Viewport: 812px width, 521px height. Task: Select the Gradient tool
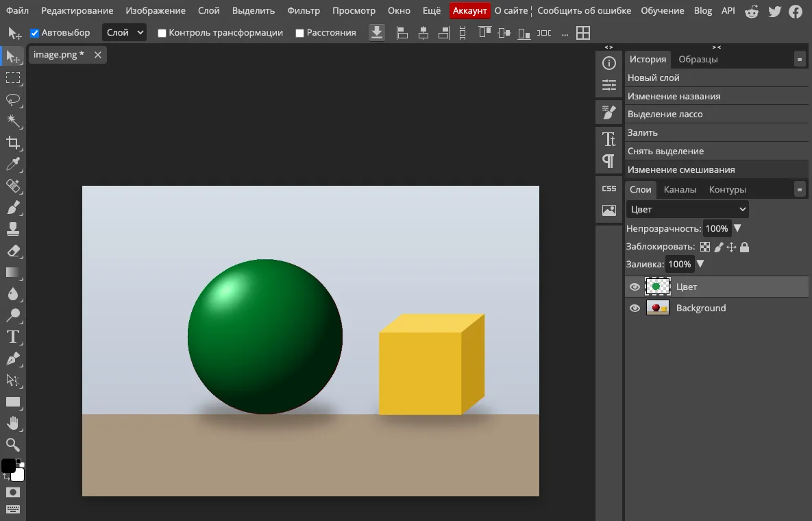[13, 273]
